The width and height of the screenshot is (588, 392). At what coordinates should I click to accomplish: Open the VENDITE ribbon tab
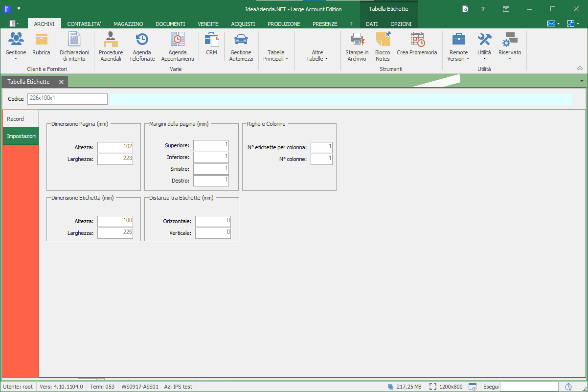pos(208,23)
